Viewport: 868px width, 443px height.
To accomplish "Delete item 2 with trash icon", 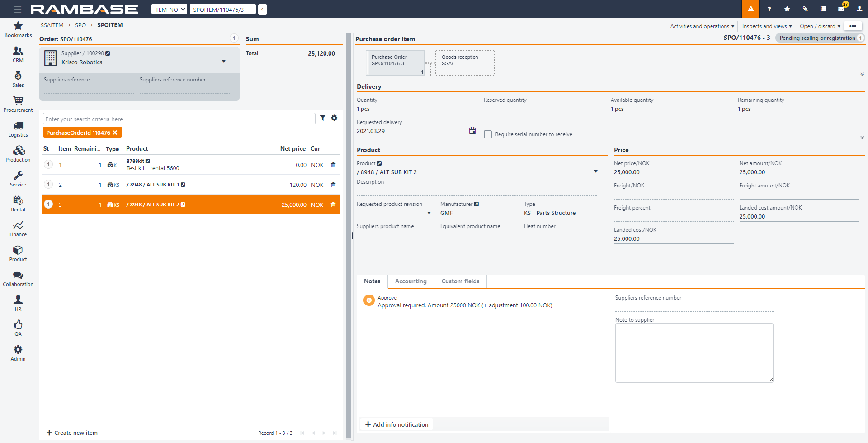I will pos(333,185).
